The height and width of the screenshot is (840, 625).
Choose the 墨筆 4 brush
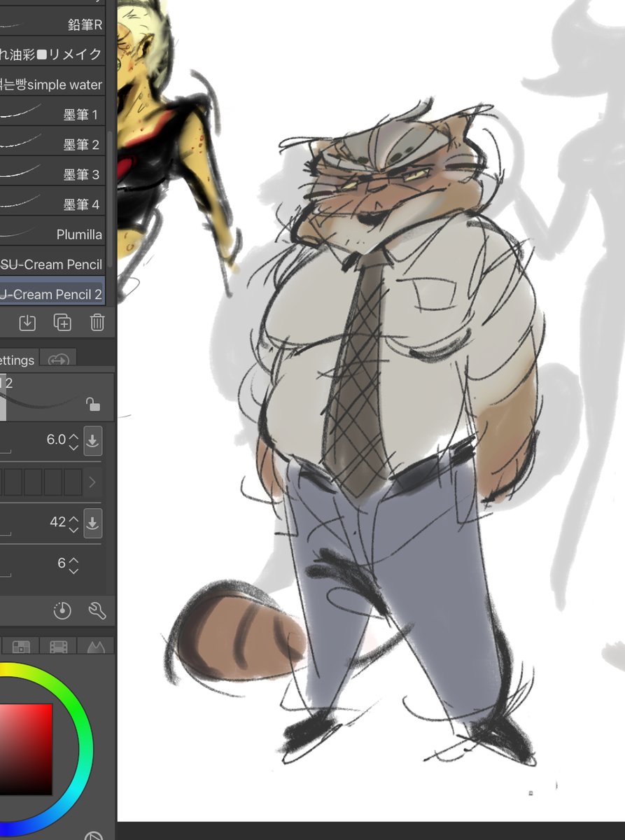click(52, 204)
